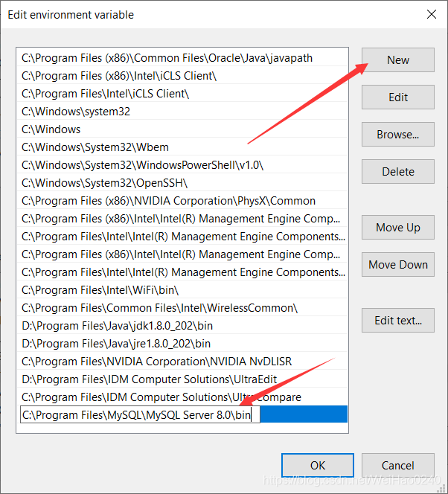This screenshot has width=448, height=494.
Task: Select the System32\Wbem path
Action: 182,147
